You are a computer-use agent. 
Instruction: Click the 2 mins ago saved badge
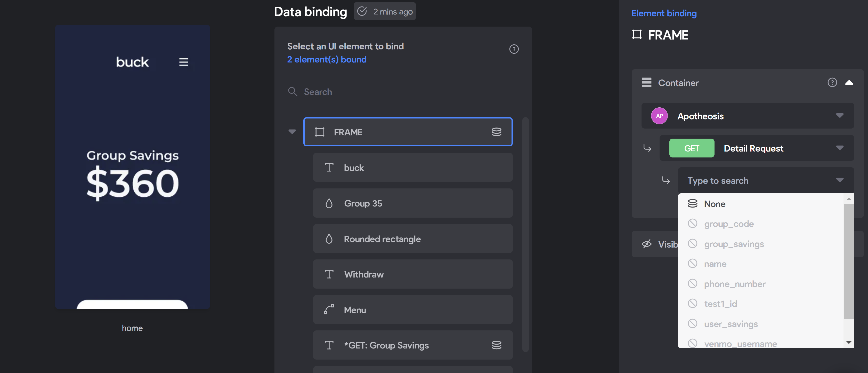384,11
